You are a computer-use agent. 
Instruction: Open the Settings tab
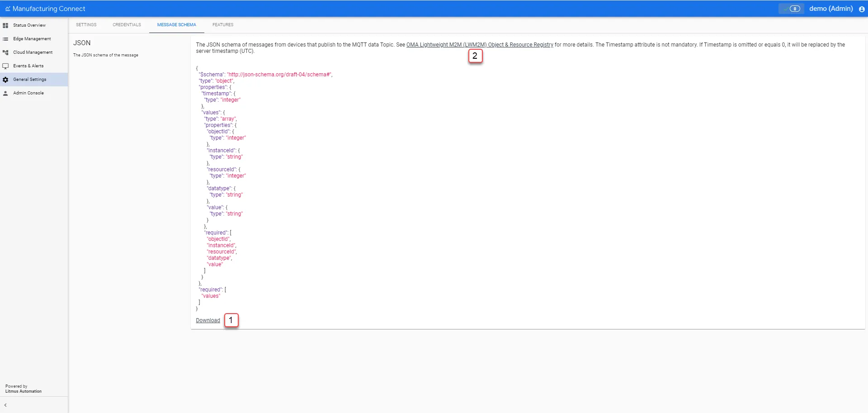(x=86, y=25)
